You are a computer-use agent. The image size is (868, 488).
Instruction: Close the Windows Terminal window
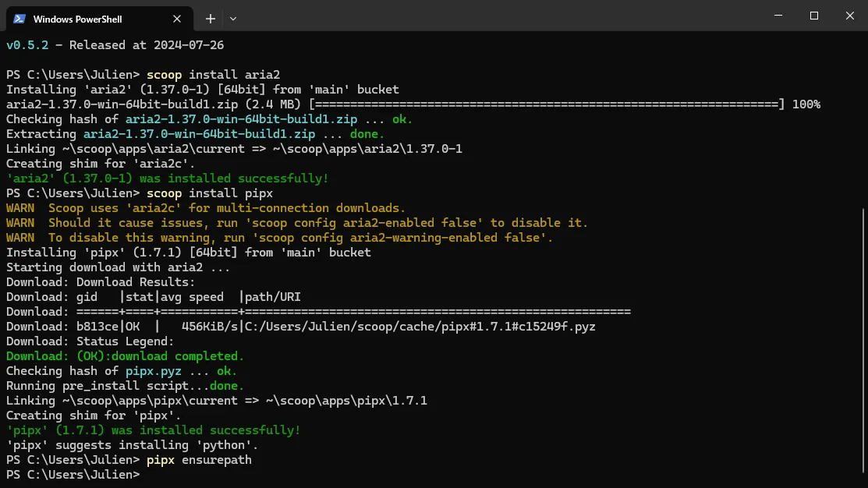849,16
